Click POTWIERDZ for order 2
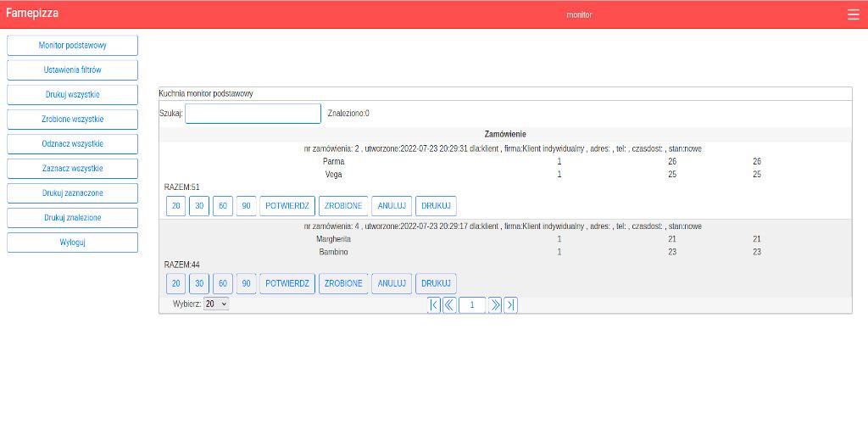 [x=287, y=206]
